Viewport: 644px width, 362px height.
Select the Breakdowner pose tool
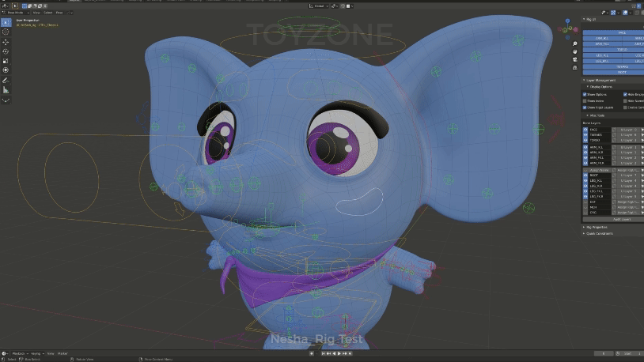click(x=6, y=100)
